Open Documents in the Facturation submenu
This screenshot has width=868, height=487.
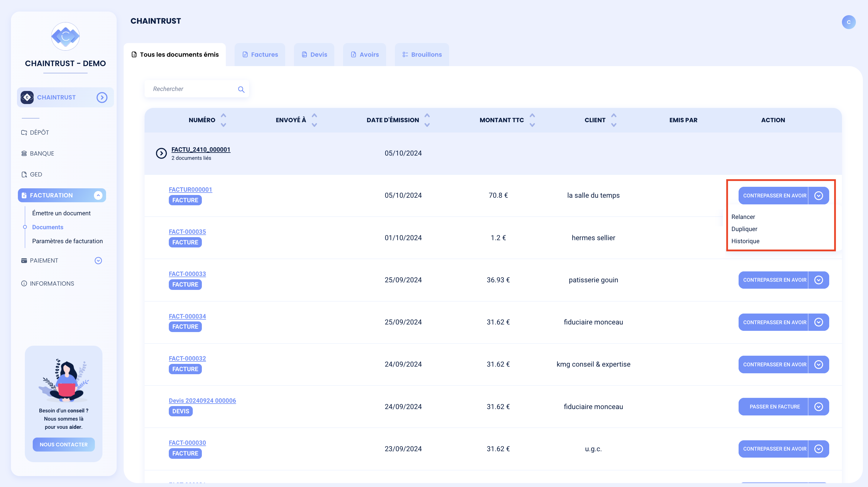coord(48,227)
